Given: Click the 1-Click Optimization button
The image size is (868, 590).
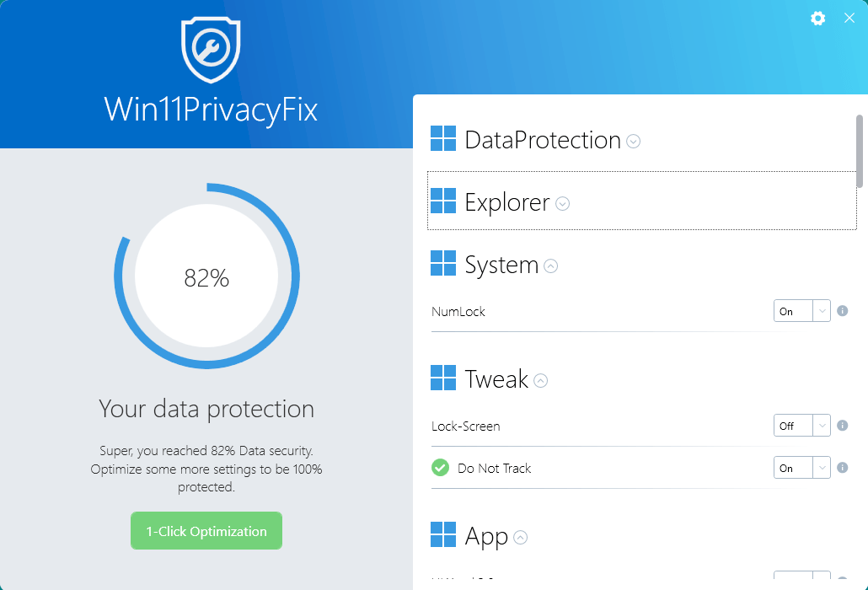Looking at the screenshot, I should [206, 531].
